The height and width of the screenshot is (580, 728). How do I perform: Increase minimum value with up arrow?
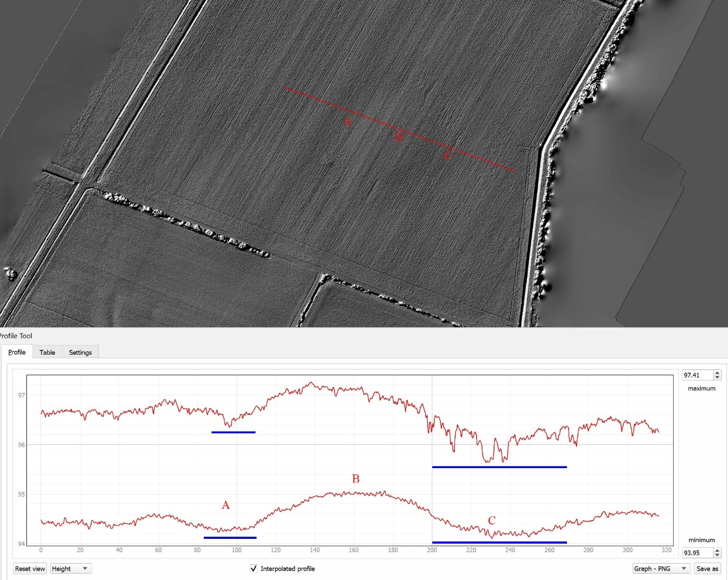[x=717, y=550]
